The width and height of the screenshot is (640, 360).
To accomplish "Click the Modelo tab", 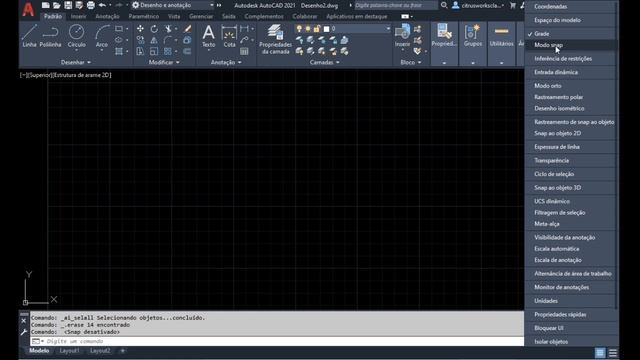I will (x=39, y=351).
